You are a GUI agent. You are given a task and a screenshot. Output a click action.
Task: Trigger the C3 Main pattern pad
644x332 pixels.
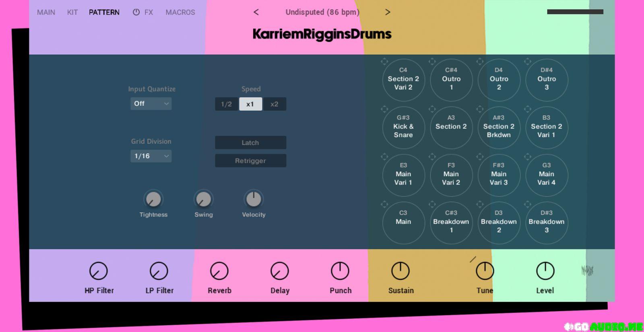403,223
